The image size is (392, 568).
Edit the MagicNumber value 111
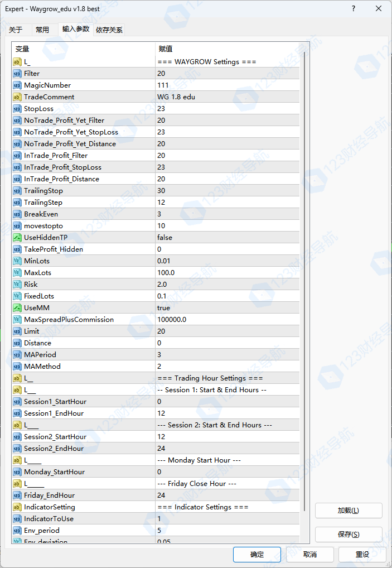pyautogui.click(x=228, y=85)
